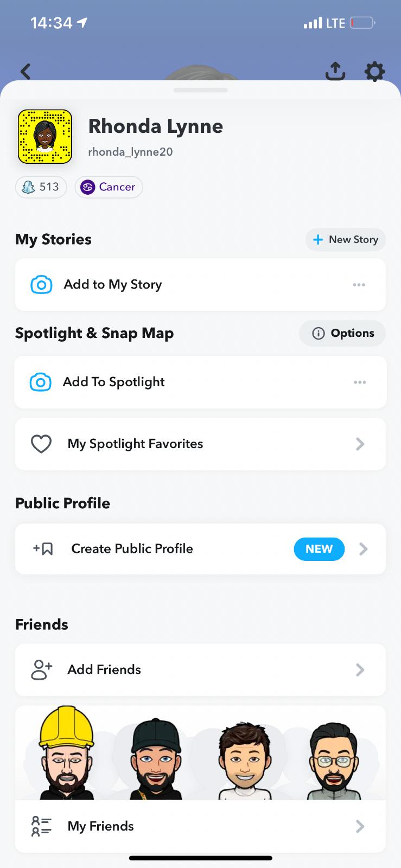Tap camera icon beside Add To Spotlight
The width and height of the screenshot is (401, 868).
(41, 382)
